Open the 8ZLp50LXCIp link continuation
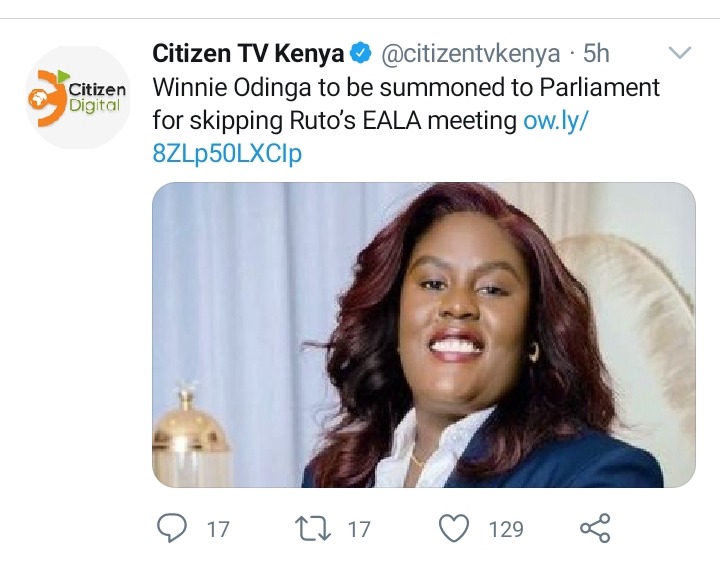Screen dimensions: 720x567 227,154
